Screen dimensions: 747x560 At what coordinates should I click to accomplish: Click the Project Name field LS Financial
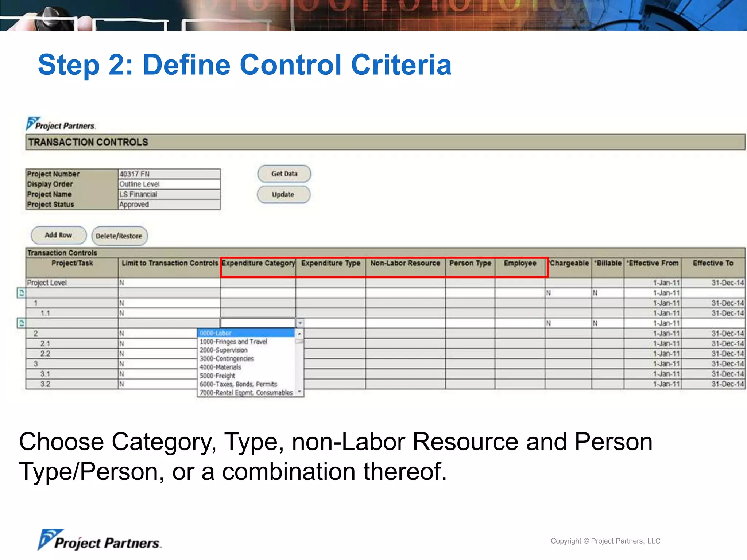(x=169, y=194)
